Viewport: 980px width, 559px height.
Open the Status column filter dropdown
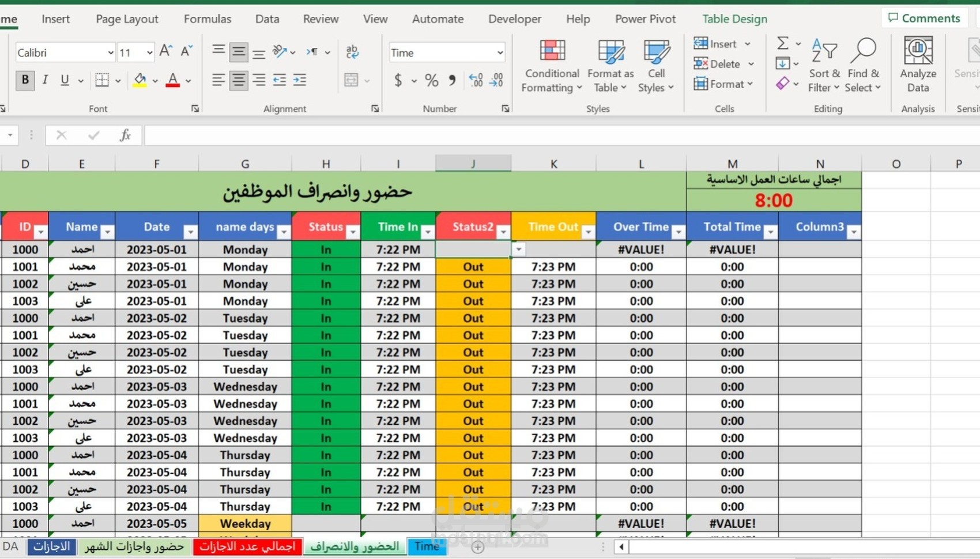point(352,232)
